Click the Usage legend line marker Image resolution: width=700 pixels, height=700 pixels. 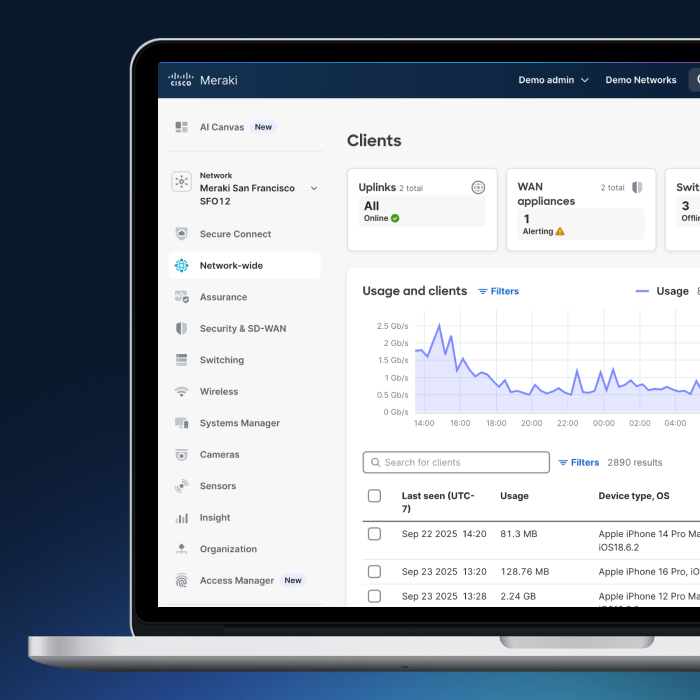642,291
